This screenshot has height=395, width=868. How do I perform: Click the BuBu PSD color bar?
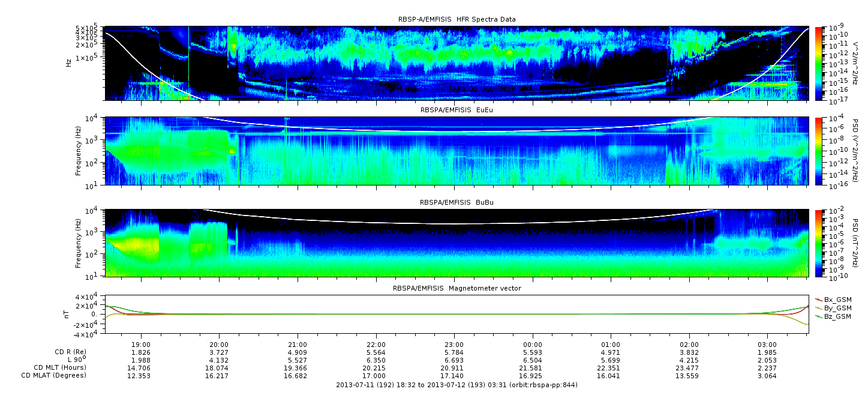818,243
